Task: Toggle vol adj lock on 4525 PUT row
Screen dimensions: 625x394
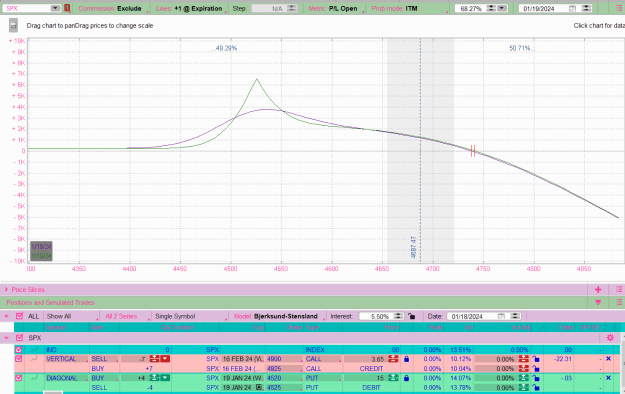Action: click(535, 387)
